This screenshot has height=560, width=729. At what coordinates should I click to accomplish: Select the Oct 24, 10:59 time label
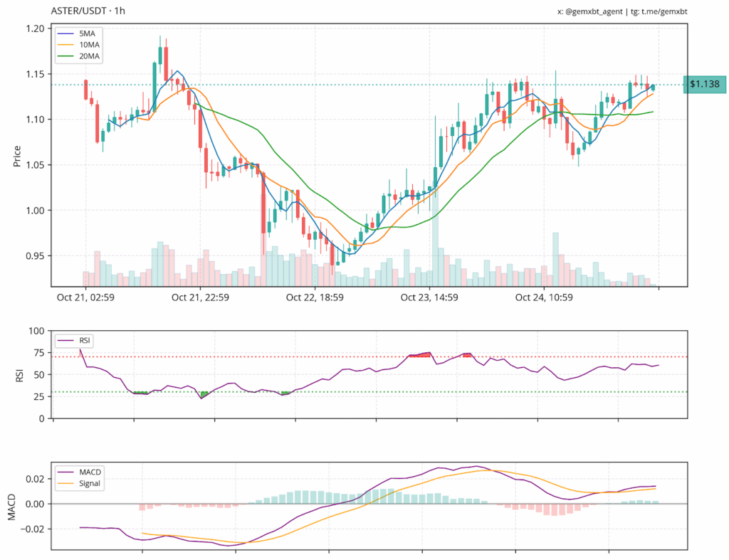(544, 297)
